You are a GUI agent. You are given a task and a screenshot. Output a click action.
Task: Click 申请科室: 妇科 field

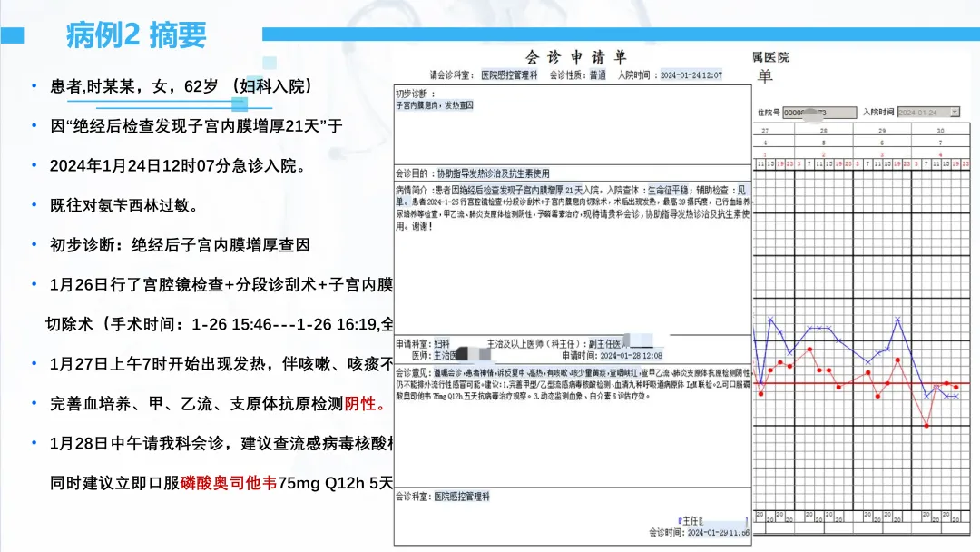click(x=423, y=344)
